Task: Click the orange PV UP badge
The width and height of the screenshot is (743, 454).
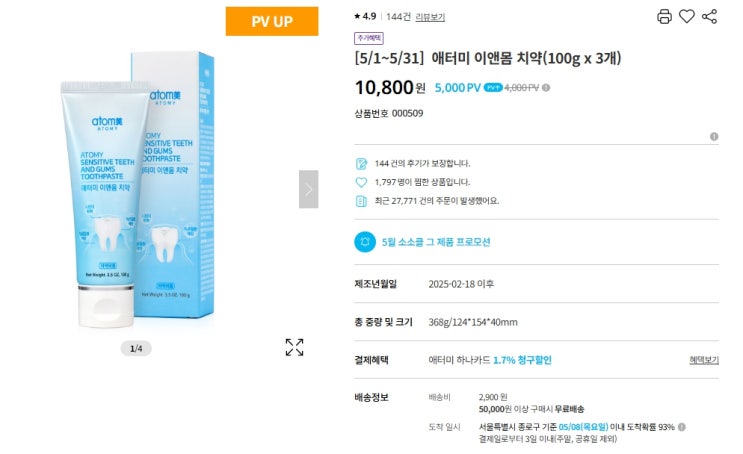Action: (271, 21)
